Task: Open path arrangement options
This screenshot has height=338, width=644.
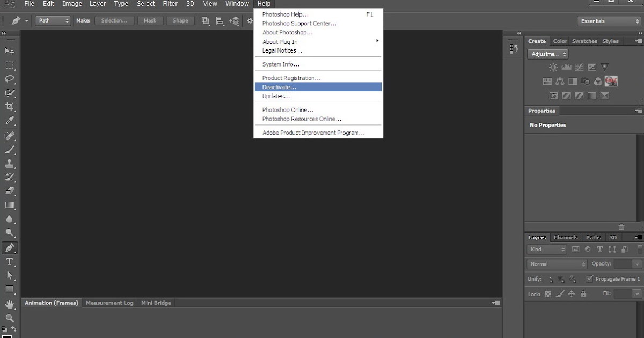Action: [234, 21]
